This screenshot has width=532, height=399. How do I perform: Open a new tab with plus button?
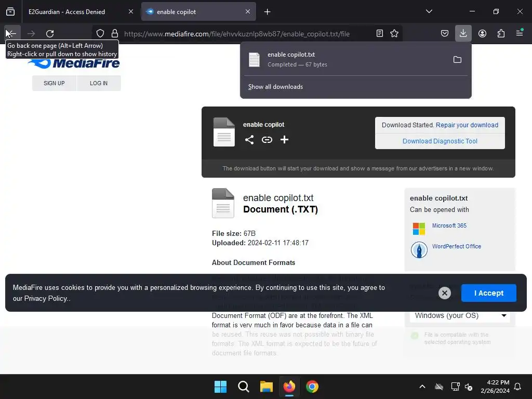(268, 12)
